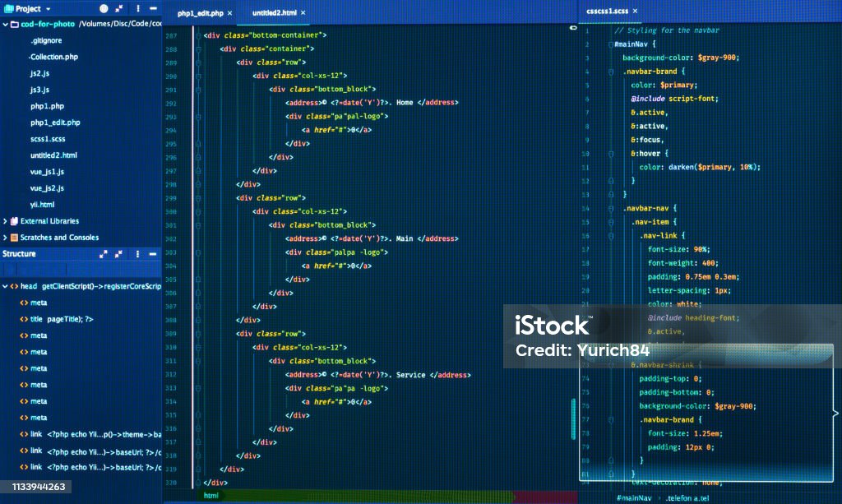
Task: Open js2.js file
Action: [39, 73]
